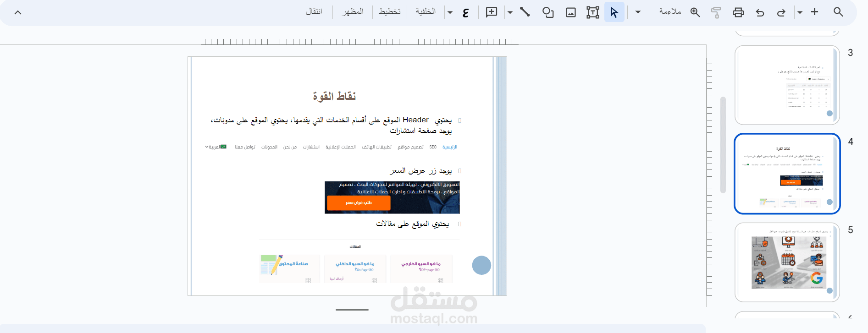
Task: Click the zoom magnifier-plus icon
Action: [695, 12]
